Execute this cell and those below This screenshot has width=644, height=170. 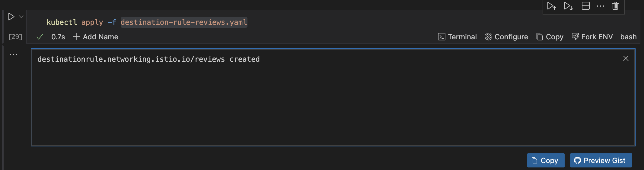[x=568, y=6]
